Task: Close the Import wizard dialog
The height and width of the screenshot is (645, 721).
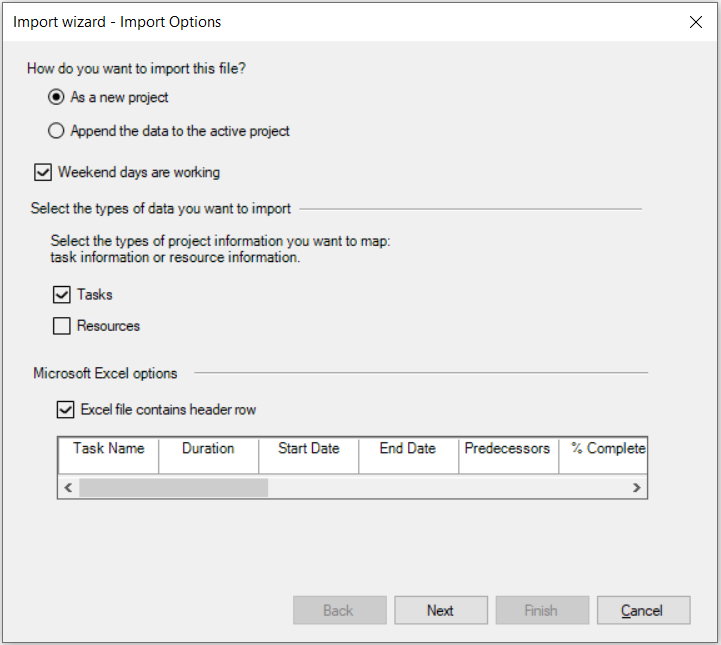Action: pos(696,22)
